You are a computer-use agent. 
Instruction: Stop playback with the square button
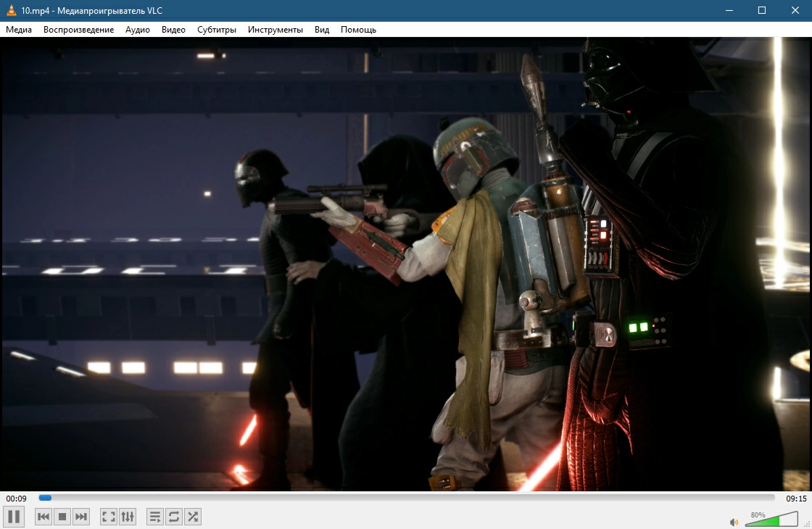pyautogui.click(x=62, y=517)
